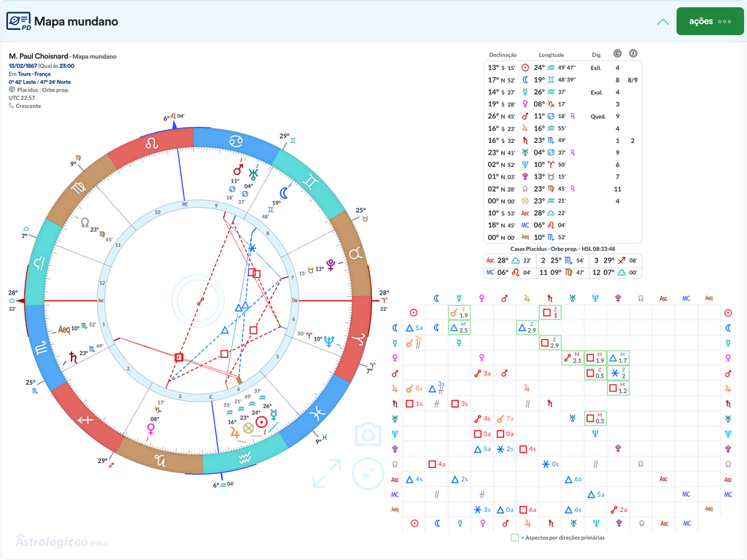The image size is (747, 560).
Task: Click the Leo segment on the zodiac ring
Action: click(x=152, y=143)
